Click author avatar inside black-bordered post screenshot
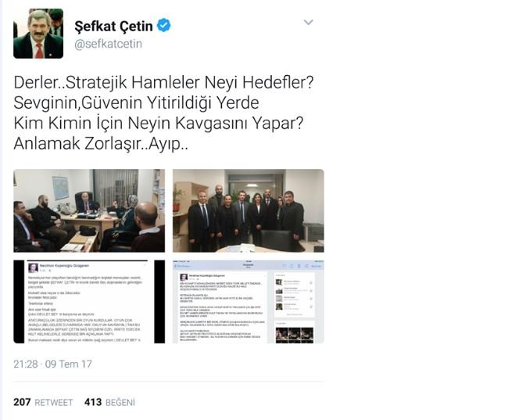508x420 pixels. point(33,268)
